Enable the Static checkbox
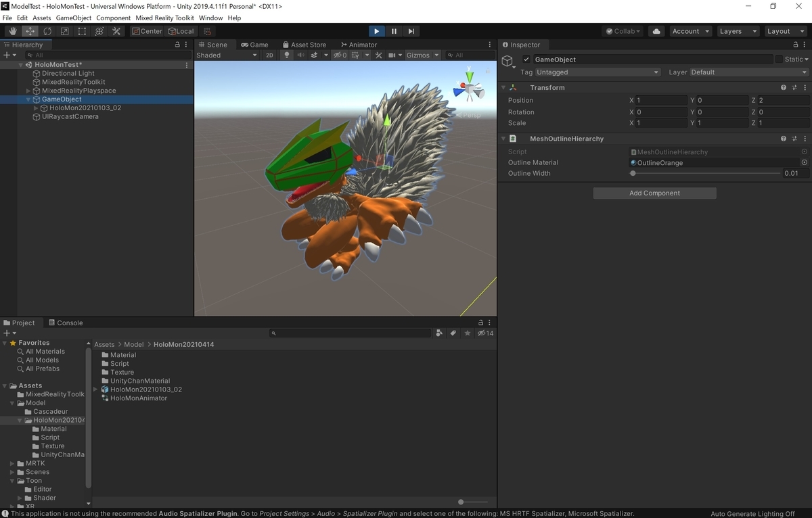 (x=779, y=60)
